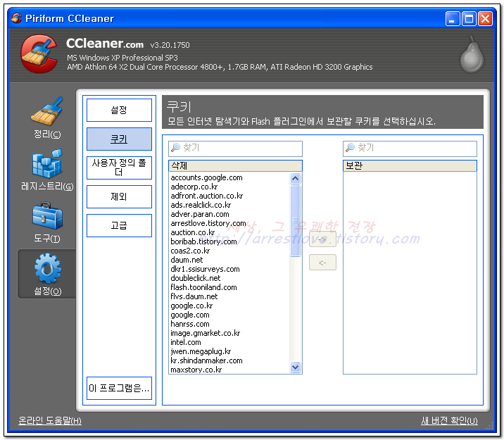
Task: Select image.gmarket.co.kr cookie
Action: [206, 333]
